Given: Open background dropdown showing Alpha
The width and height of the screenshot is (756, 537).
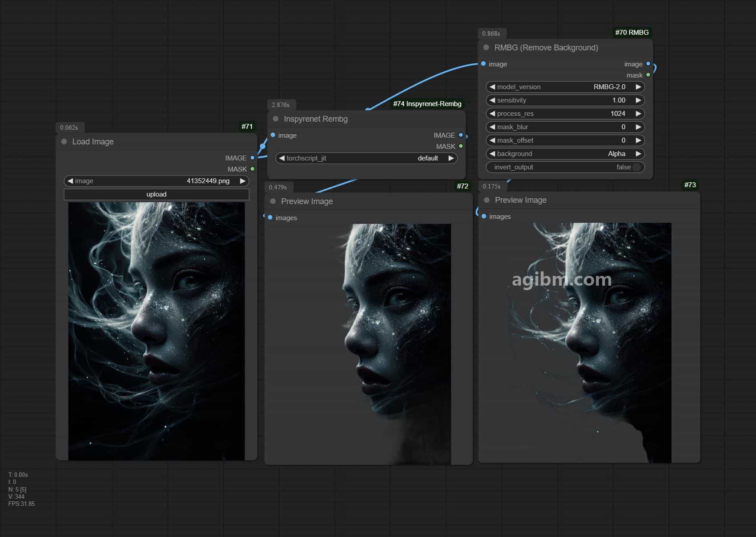Looking at the screenshot, I should click(x=565, y=154).
